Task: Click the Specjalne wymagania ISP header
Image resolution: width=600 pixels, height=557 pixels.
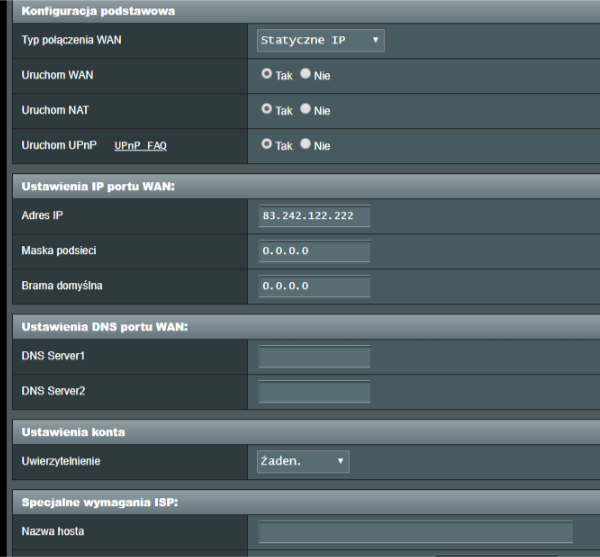Action: coord(100,502)
